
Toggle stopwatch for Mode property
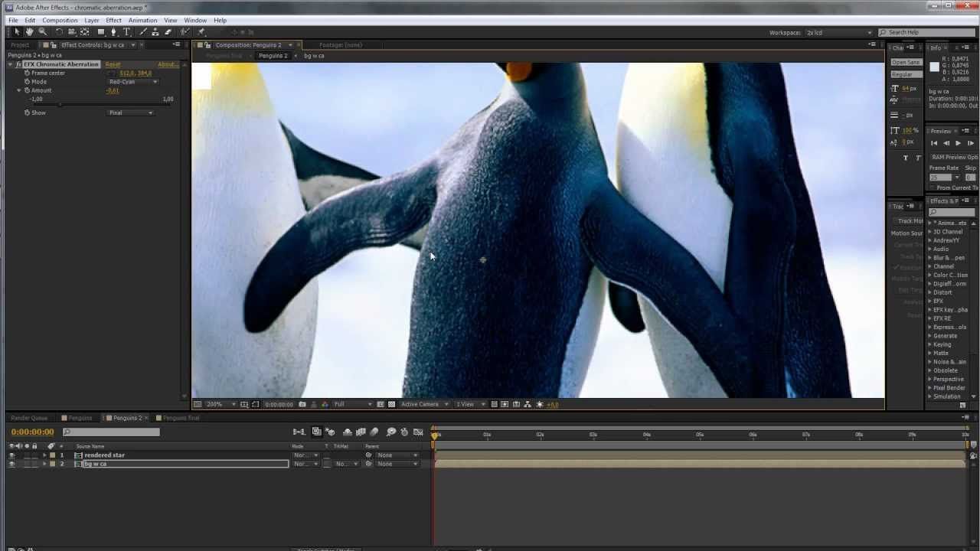(27, 81)
